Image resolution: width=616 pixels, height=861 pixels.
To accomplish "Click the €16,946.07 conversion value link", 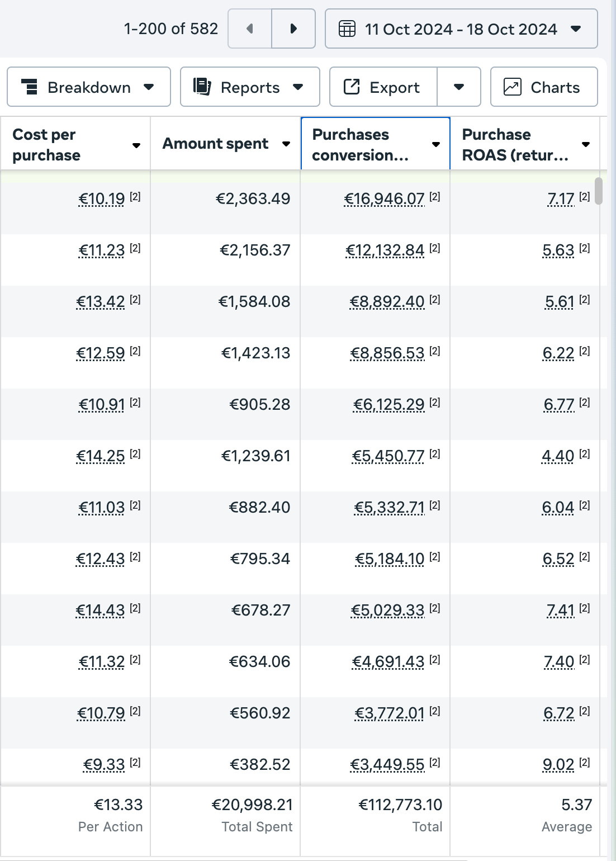I will tap(384, 199).
